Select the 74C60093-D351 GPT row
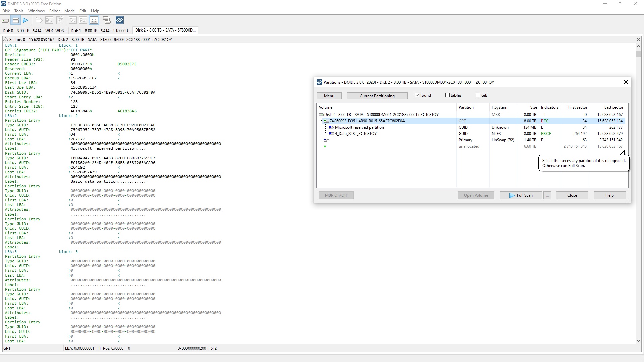Viewport: 644px width, 362px height. point(471,121)
